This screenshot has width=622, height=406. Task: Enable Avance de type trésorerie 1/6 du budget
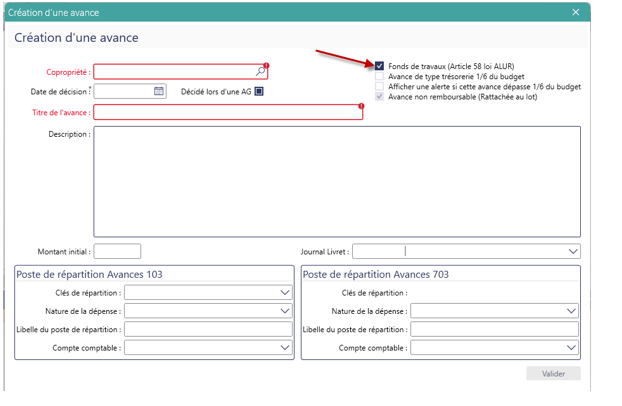tap(380, 77)
